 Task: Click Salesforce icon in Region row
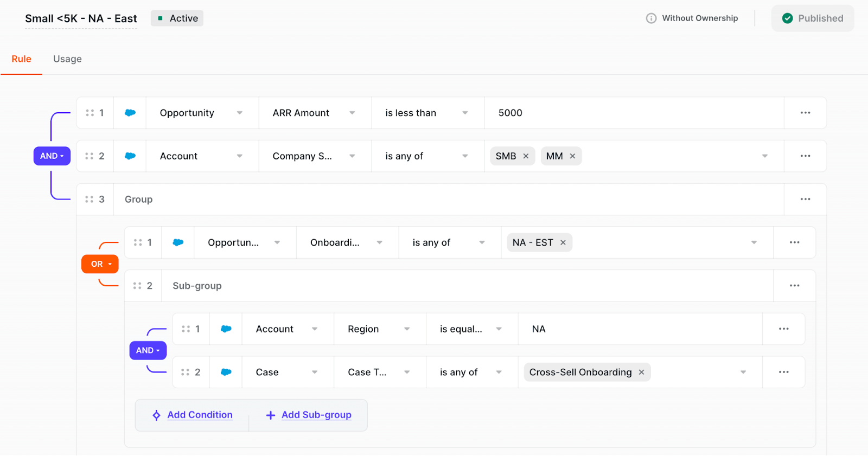point(226,329)
